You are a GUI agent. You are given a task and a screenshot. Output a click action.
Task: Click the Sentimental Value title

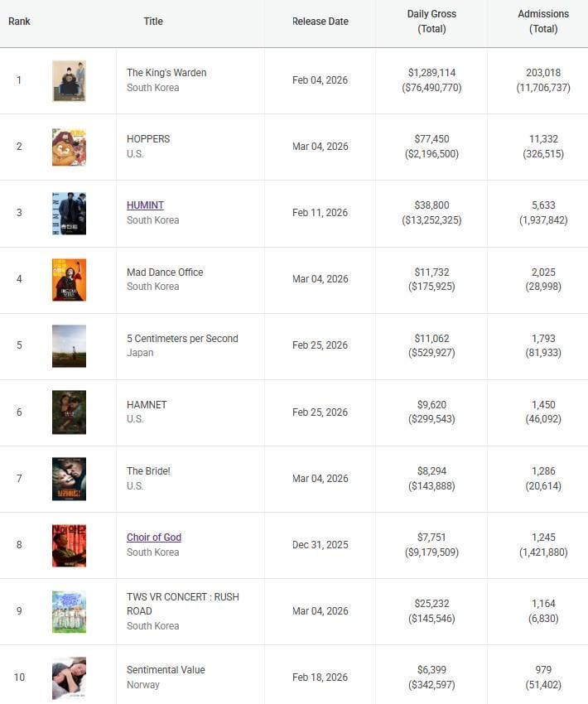[166, 670]
